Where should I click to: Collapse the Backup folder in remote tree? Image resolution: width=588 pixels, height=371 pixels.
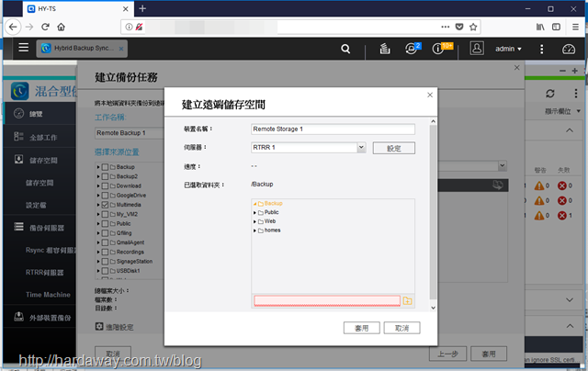click(x=255, y=204)
